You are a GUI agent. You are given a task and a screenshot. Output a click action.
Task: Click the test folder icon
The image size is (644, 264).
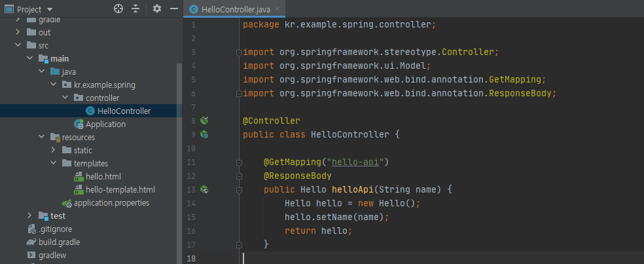pyautogui.click(x=44, y=216)
